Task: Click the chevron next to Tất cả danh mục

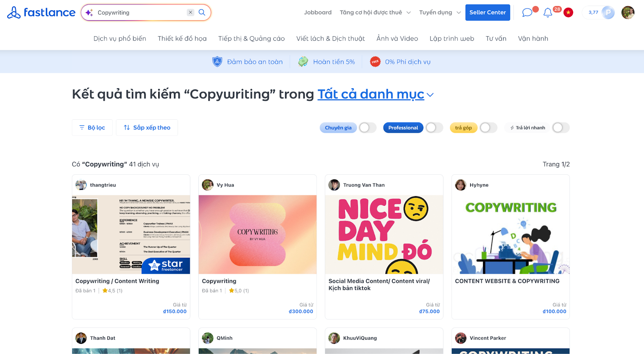Action: click(430, 95)
